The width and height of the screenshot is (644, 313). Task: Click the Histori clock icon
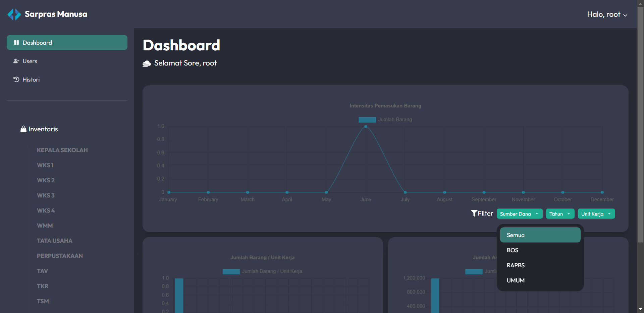pyautogui.click(x=16, y=80)
